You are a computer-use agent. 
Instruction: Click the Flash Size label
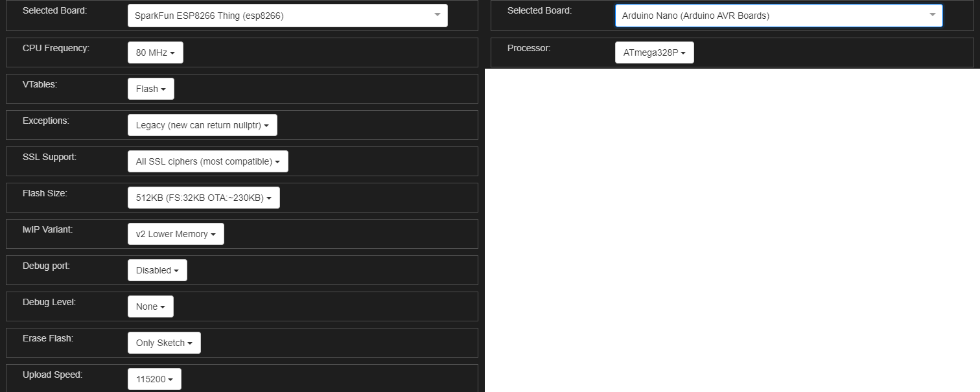click(x=45, y=193)
